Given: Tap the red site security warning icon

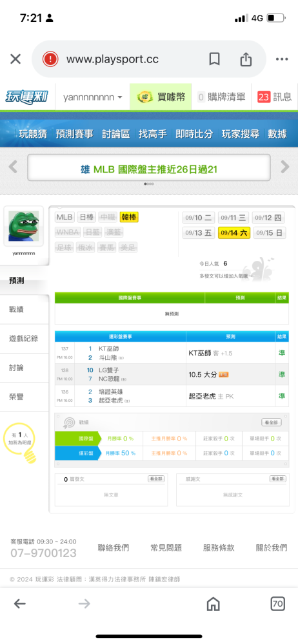Looking at the screenshot, I should (50, 59).
